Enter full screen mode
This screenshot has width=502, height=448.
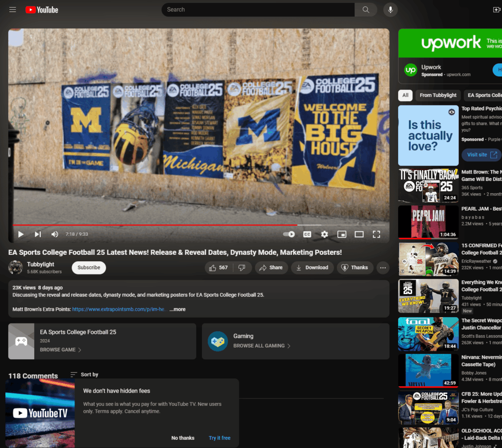pos(376,234)
